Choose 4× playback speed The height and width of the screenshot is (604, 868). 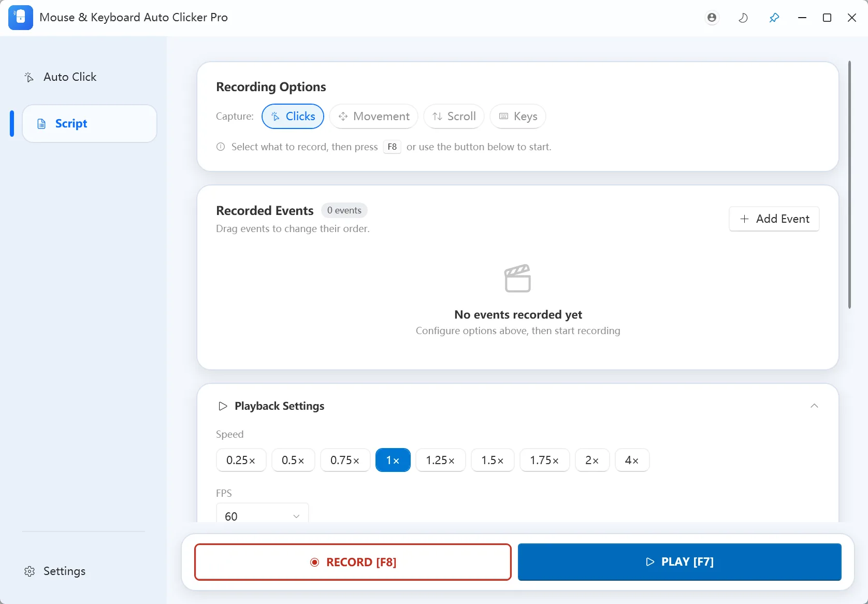pos(632,460)
